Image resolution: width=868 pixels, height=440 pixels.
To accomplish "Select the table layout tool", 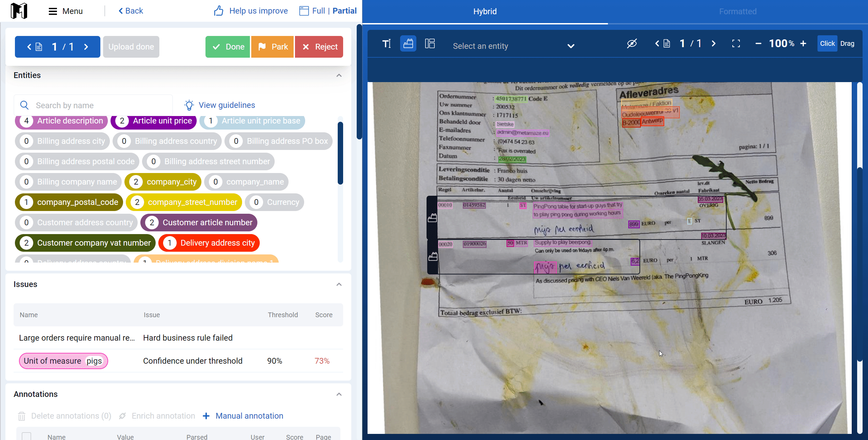I will [x=430, y=43].
